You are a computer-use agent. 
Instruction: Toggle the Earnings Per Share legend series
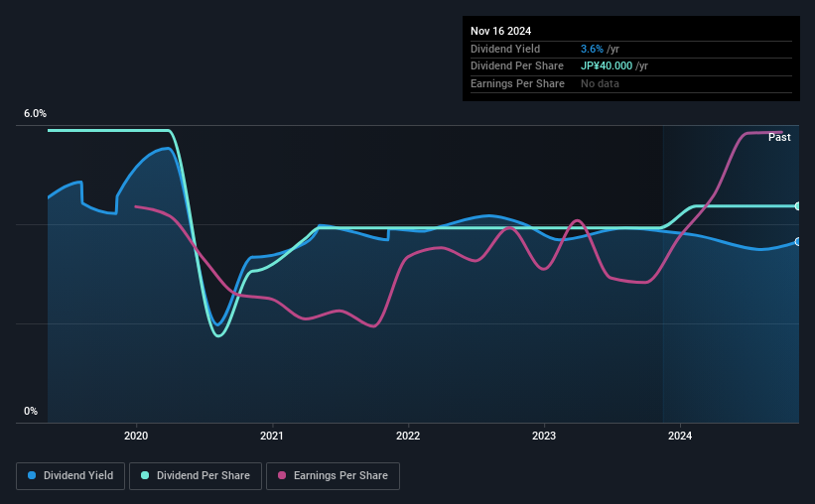click(x=334, y=476)
